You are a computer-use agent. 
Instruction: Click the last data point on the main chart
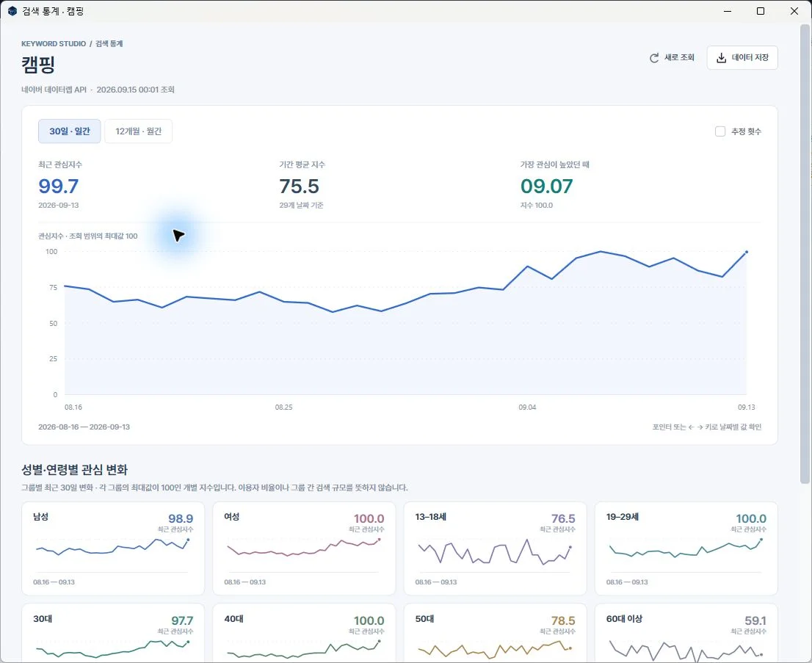746,253
